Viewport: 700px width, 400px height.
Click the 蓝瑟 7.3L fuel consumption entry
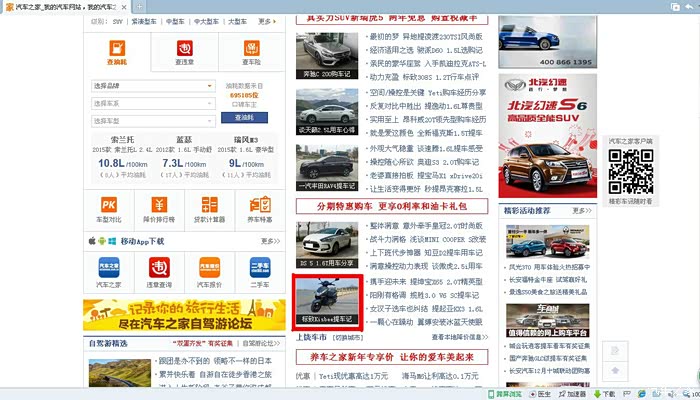pos(184,157)
